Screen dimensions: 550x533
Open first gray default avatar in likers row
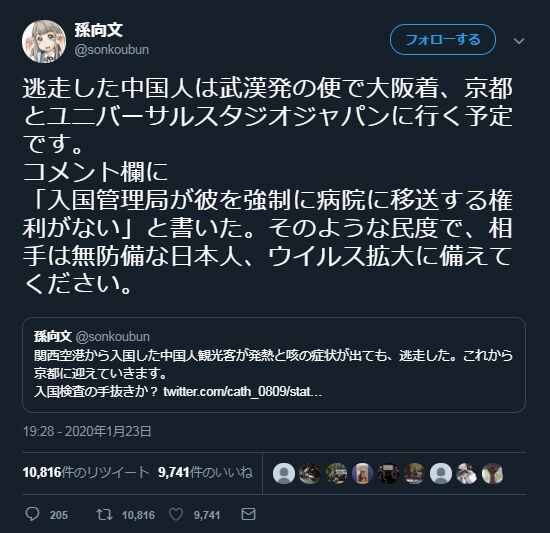tap(284, 473)
